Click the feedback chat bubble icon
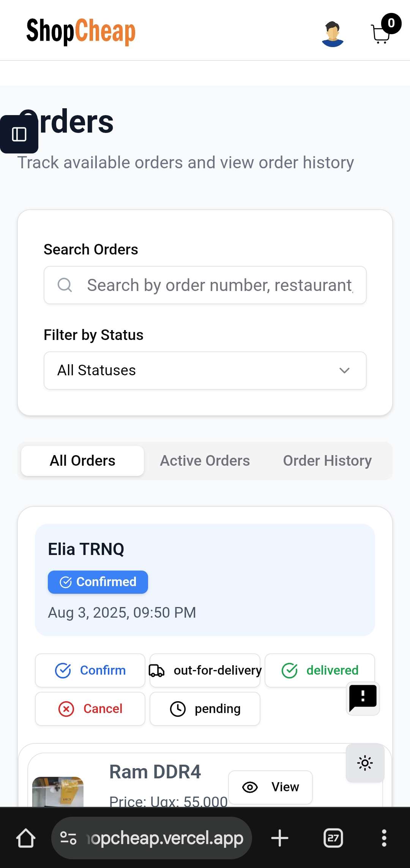 [363, 698]
